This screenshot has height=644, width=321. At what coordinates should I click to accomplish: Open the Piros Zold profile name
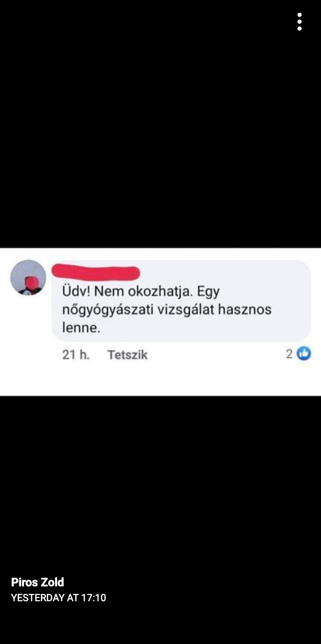[37, 582]
